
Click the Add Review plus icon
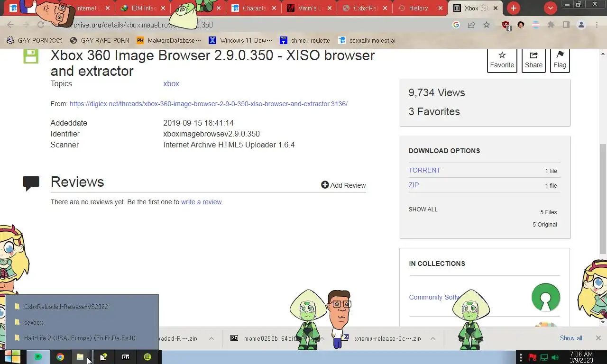coord(325,185)
